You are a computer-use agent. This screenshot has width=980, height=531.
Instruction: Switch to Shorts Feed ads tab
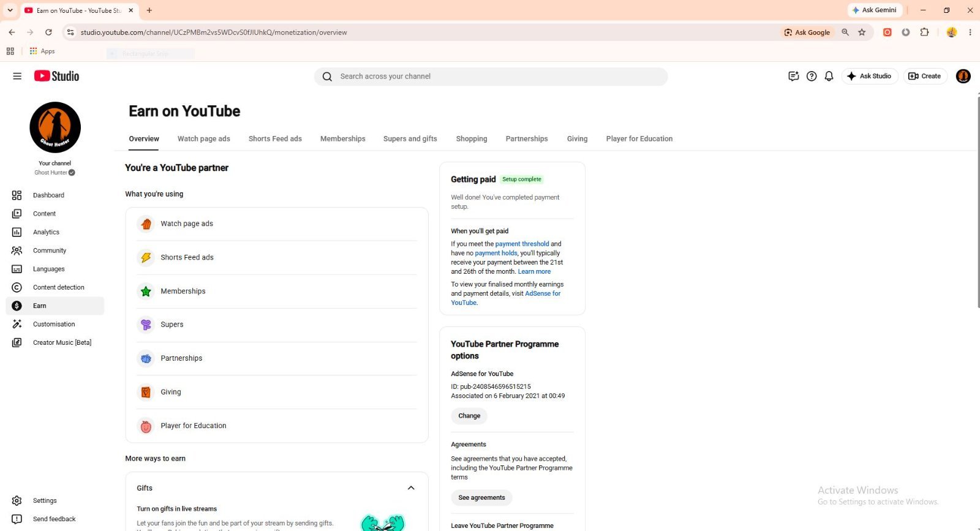click(275, 139)
